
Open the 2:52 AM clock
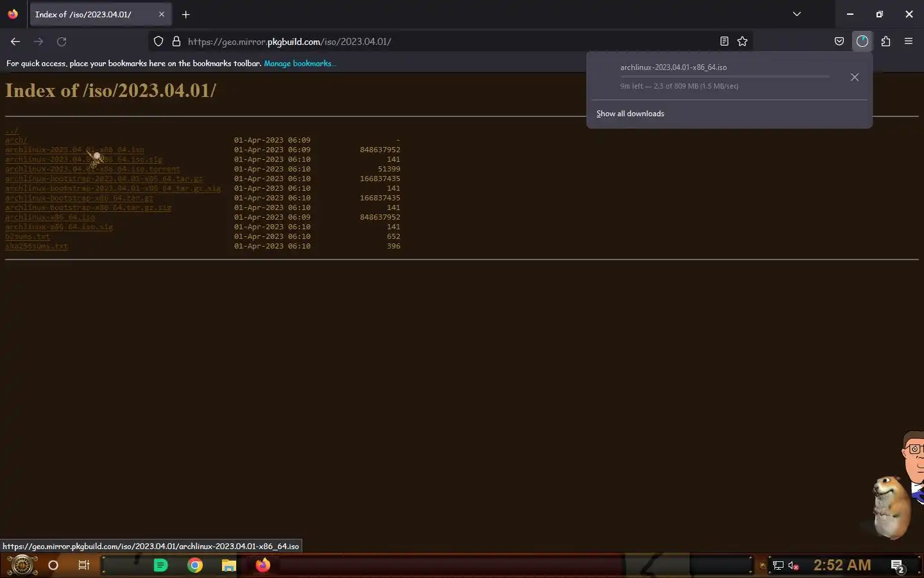pyautogui.click(x=842, y=565)
